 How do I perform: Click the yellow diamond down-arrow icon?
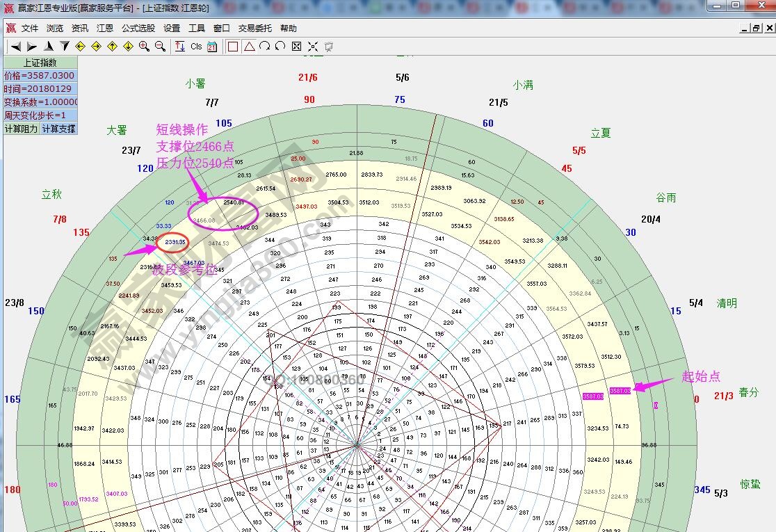coord(128,47)
